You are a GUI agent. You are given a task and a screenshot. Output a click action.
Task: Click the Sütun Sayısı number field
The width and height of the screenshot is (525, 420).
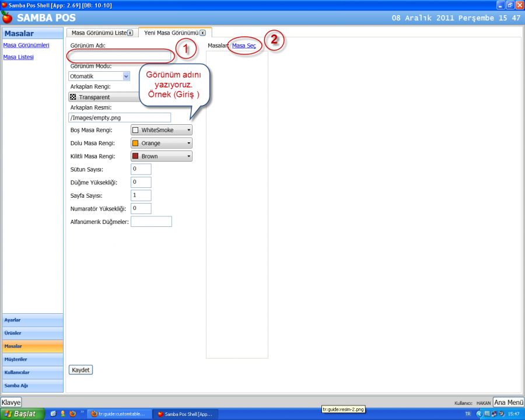coord(141,169)
